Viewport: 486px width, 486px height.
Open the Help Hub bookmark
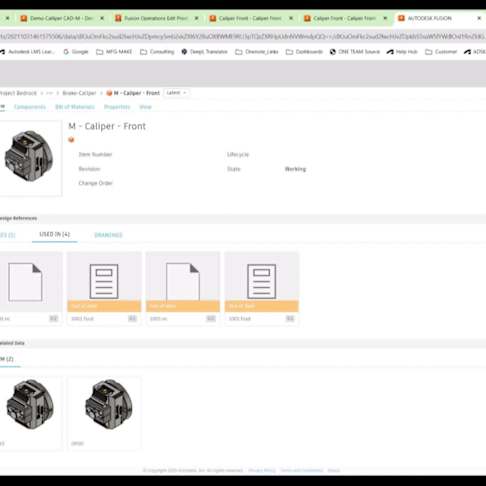coord(402,52)
